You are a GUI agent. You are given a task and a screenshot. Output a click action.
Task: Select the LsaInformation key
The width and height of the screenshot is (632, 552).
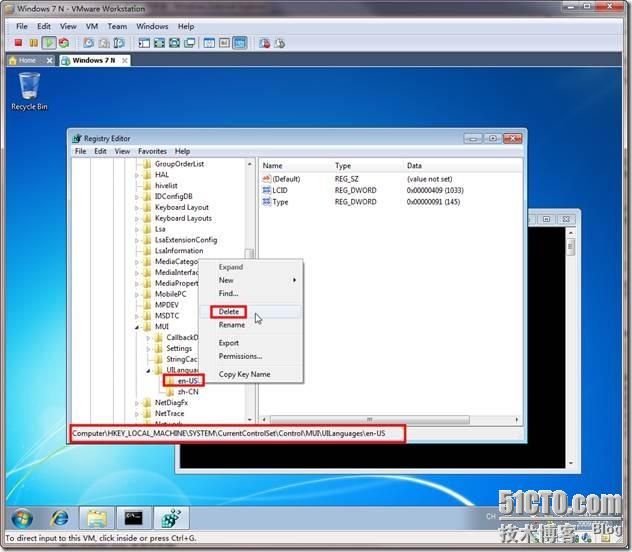(179, 251)
